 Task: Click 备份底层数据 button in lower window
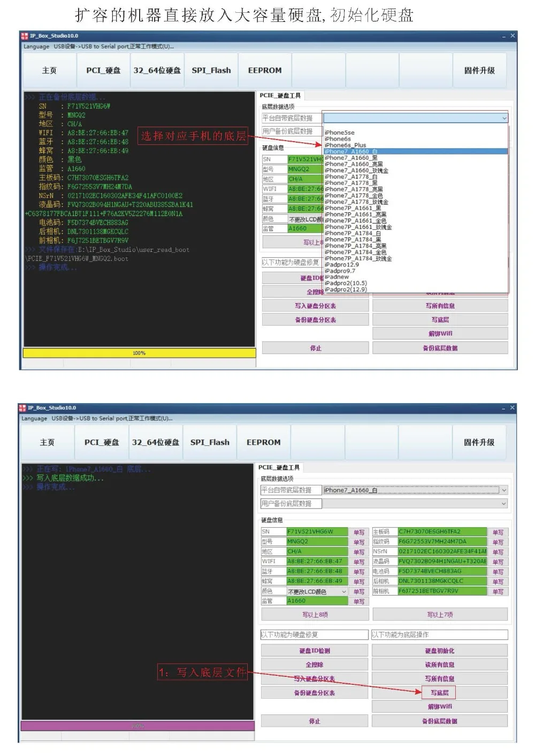(440, 721)
